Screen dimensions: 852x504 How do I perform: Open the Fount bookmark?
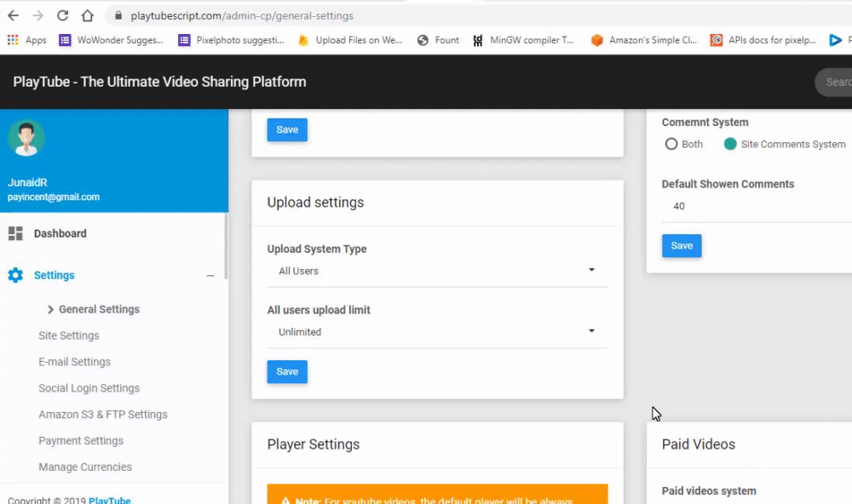pos(438,40)
